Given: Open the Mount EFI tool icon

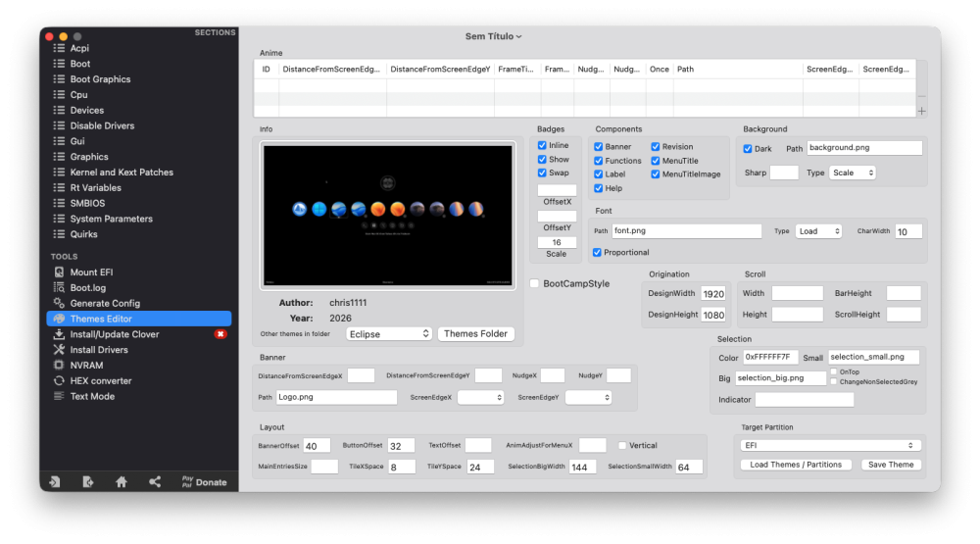Looking at the screenshot, I should [59, 272].
